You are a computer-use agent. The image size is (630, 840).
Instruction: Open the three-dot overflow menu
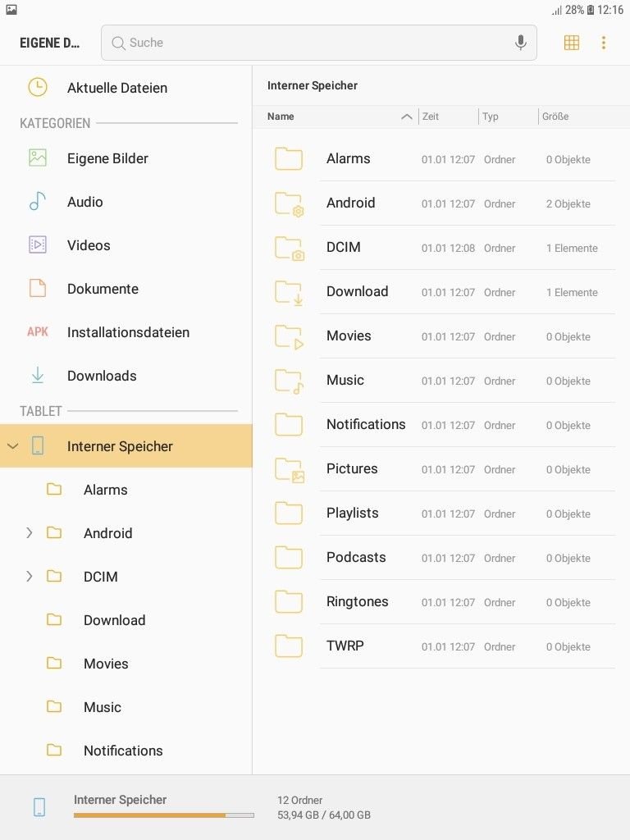coord(604,43)
